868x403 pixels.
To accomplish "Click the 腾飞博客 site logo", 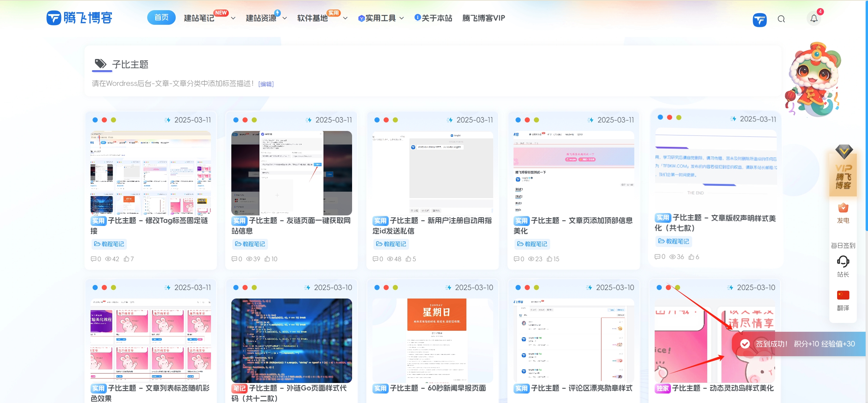I will coord(79,18).
